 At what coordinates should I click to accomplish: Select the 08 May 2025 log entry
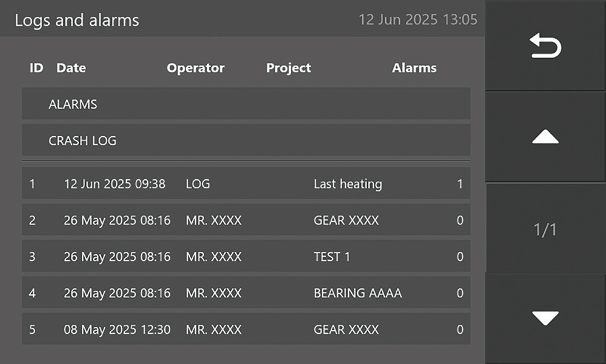click(x=246, y=329)
